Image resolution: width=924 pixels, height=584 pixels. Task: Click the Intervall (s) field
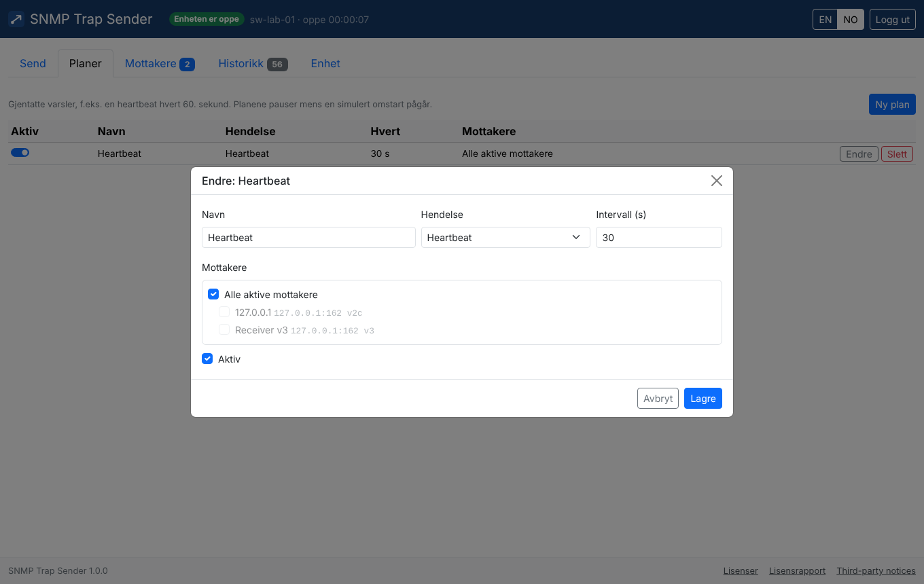pos(659,238)
